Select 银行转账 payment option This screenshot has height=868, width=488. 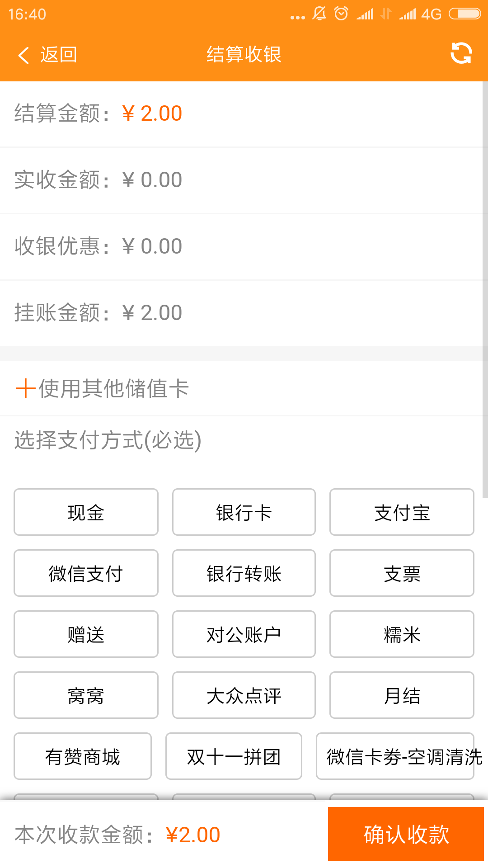[244, 573]
